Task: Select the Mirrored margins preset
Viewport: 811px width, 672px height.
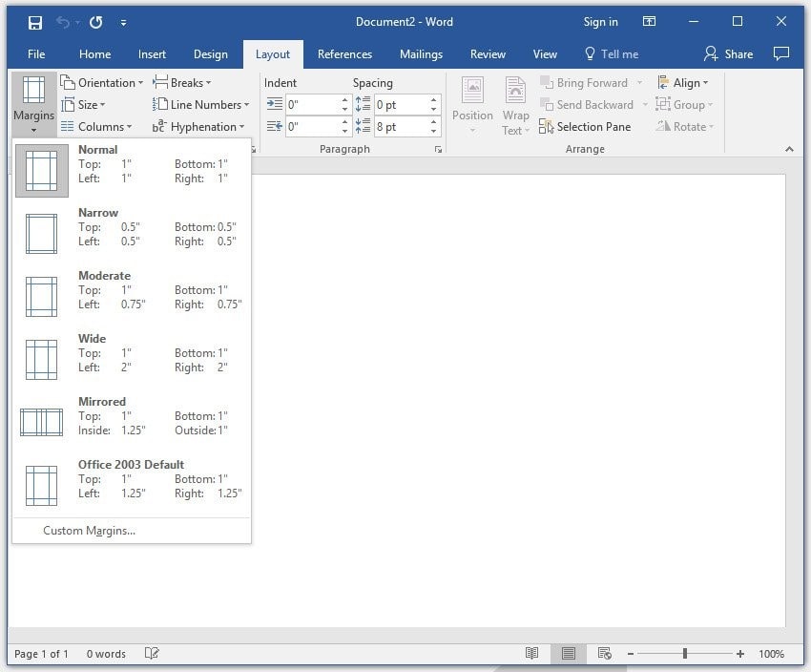Action: 132,423
